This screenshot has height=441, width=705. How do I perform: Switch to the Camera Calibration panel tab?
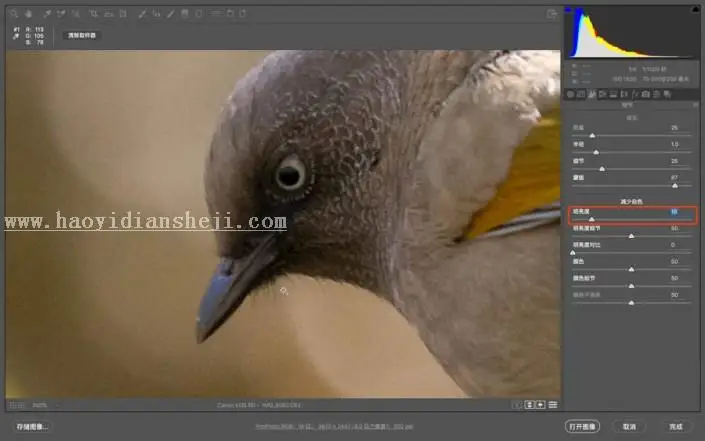(x=646, y=94)
